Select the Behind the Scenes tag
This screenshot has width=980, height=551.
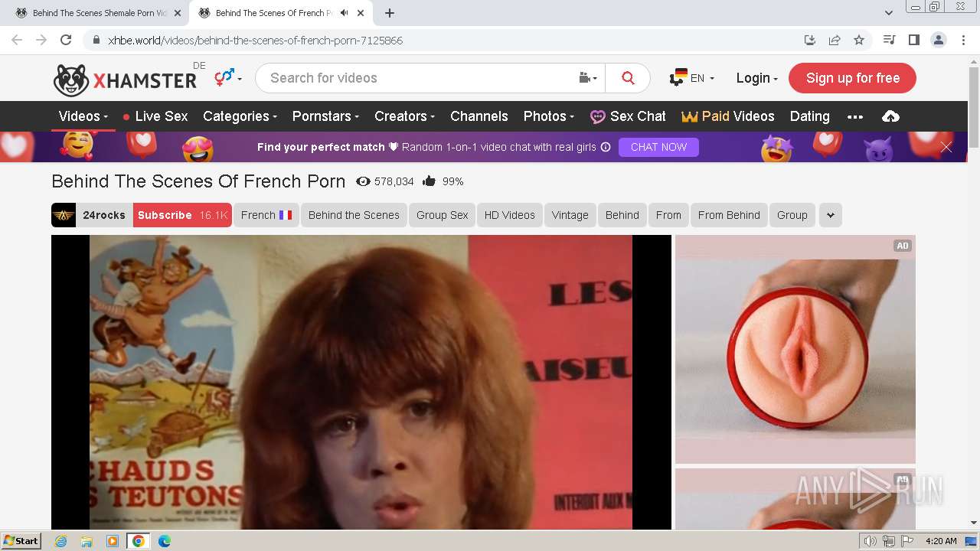354,215
